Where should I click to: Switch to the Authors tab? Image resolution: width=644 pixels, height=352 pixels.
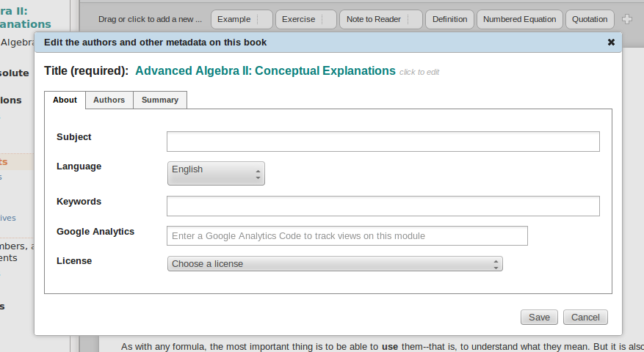pos(109,100)
